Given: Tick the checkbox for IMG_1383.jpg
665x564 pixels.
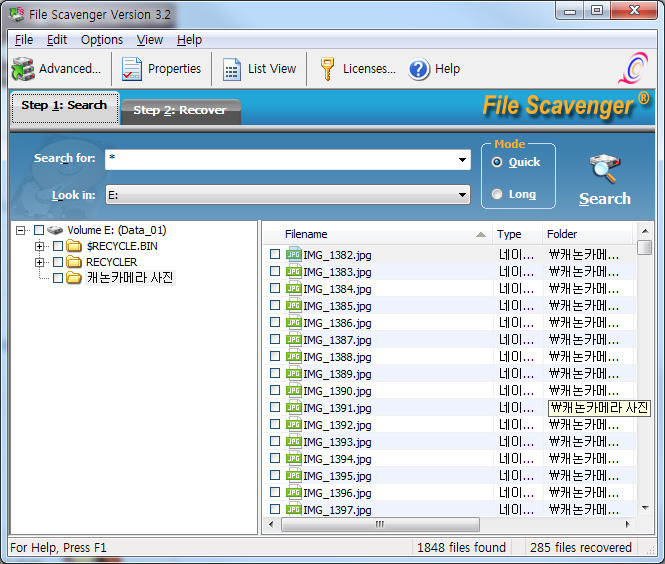Looking at the screenshot, I should tap(275, 271).
